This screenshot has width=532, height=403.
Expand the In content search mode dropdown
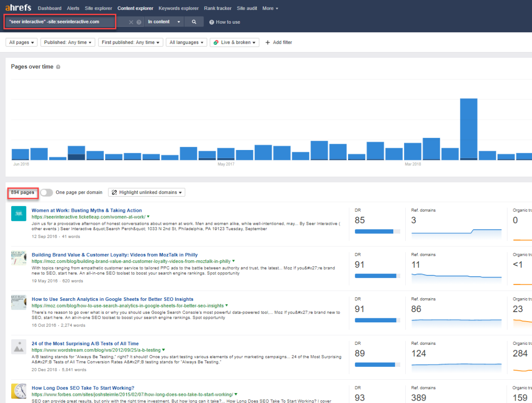click(x=164, y=22)
